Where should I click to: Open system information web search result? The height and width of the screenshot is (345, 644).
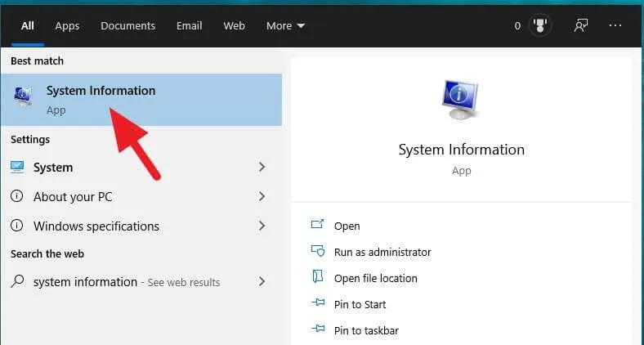coord(141,282)
